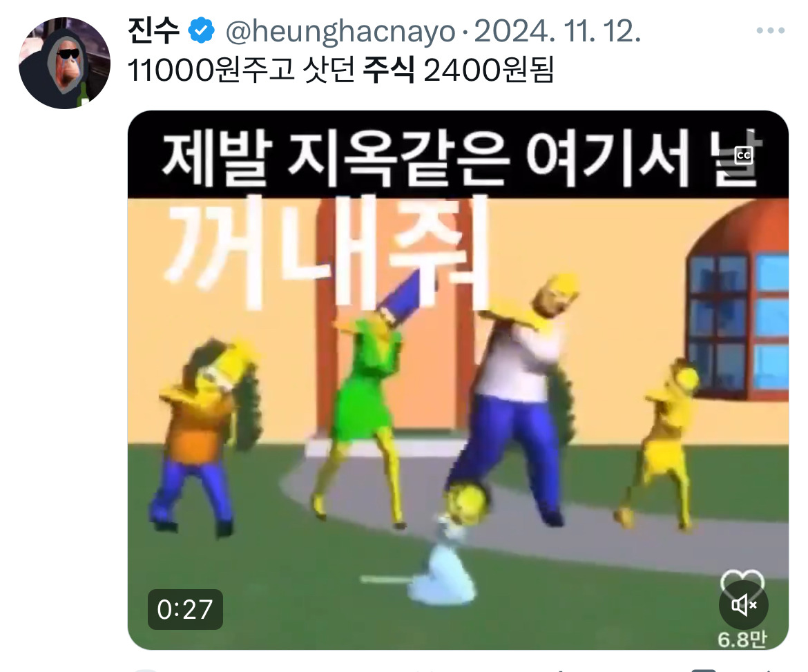Unmute the video with the speaker icon

[744, 605]
